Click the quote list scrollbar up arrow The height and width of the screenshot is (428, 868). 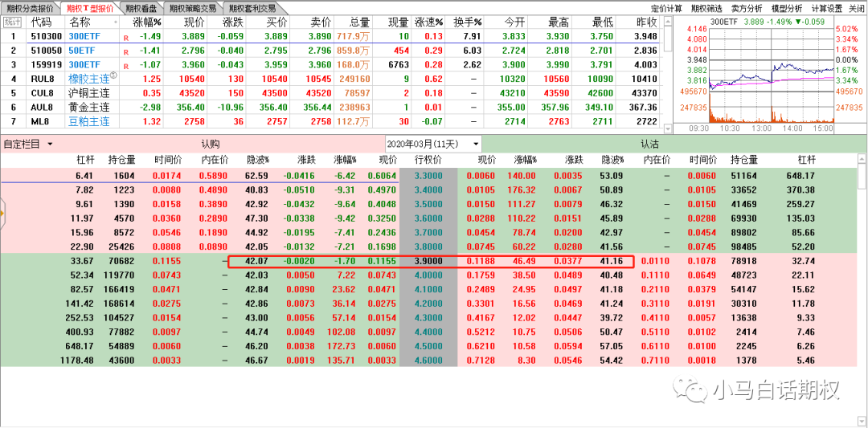coord(667,22)
